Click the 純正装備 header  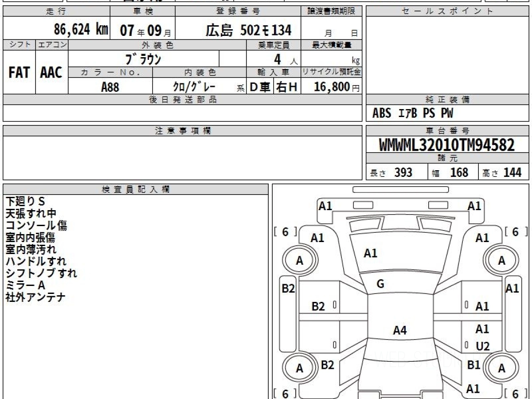click(447, 100)
